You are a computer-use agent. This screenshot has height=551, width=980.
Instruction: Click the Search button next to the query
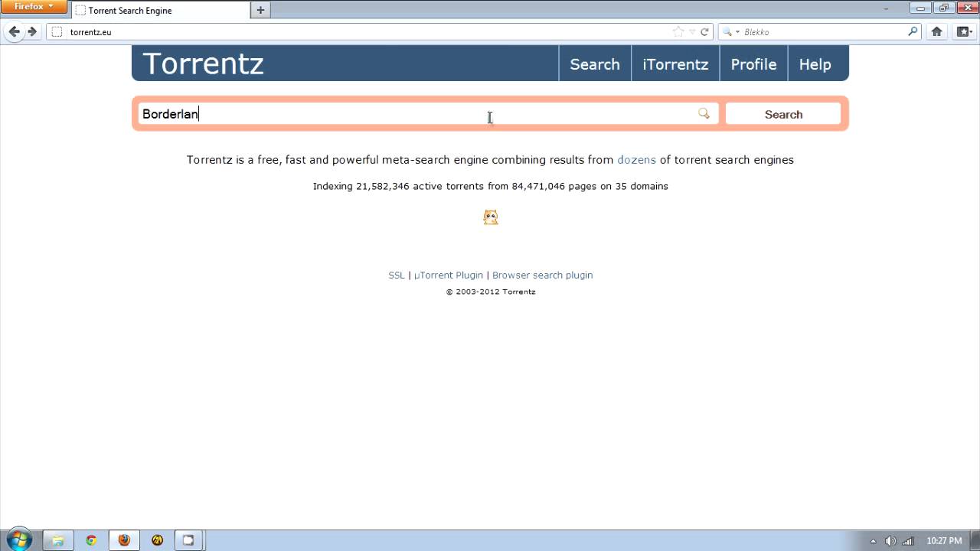pos(783,114)
